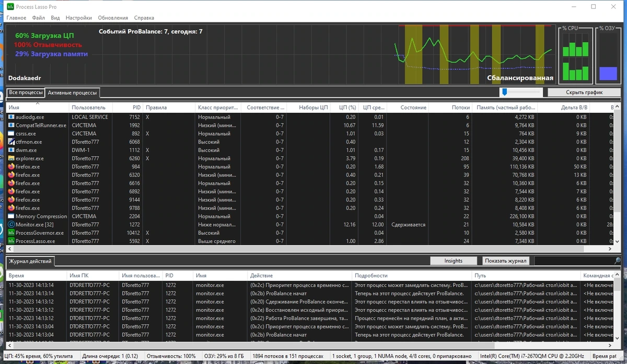Click the Скрыть график button
Image resolution: width=627 pixels, height=364 pixels.
[x=584, y=92]
